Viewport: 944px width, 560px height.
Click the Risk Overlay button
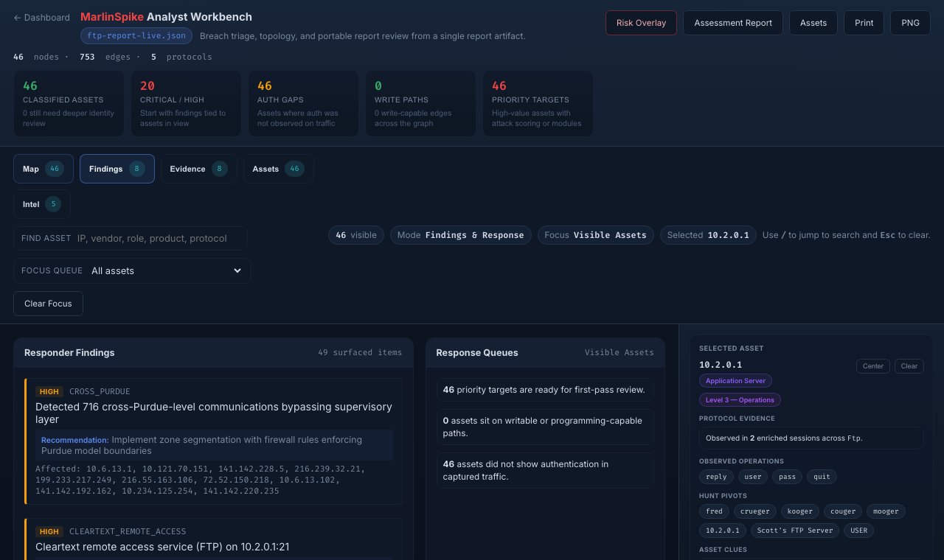[x=640, y=23]
